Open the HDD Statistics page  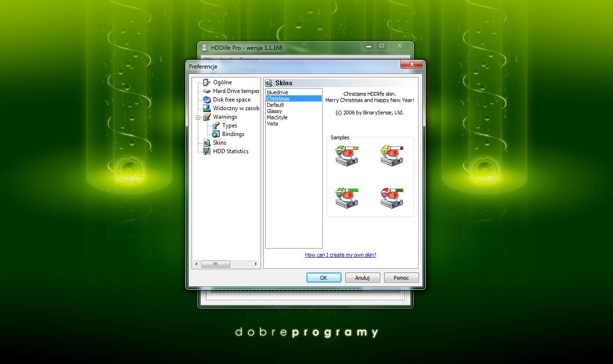[x=231, y=151]
